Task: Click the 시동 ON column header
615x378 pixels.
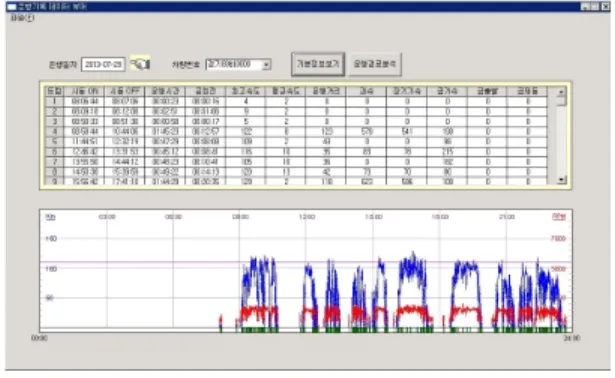Action: pos(85,91)
